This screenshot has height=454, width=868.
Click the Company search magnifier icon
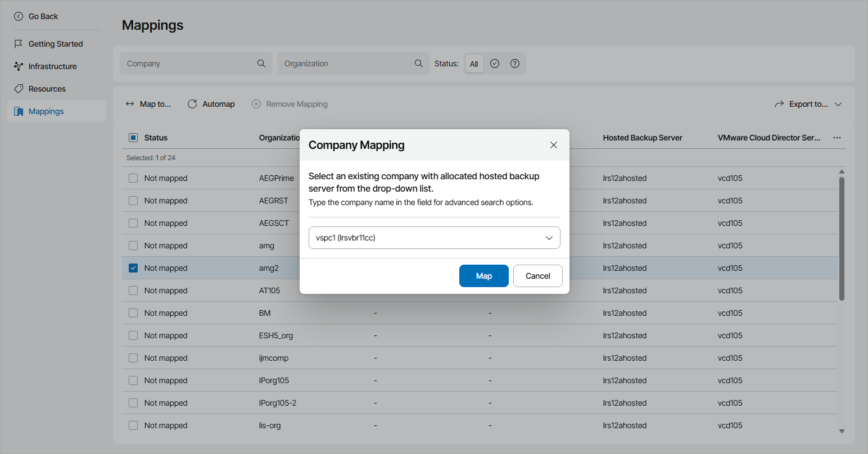point(261,63)
